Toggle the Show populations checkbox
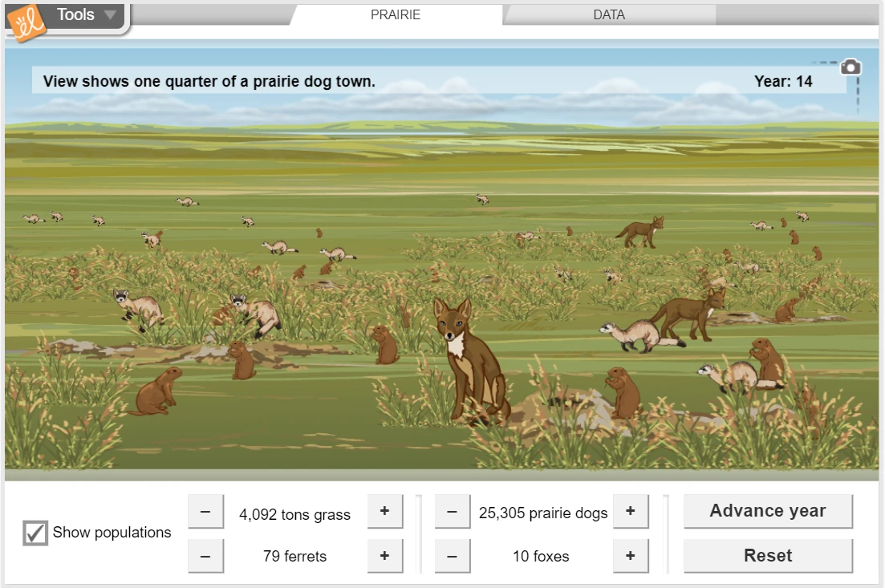The image size is (885, 588). pyautogui.click(x=35, y=533)
